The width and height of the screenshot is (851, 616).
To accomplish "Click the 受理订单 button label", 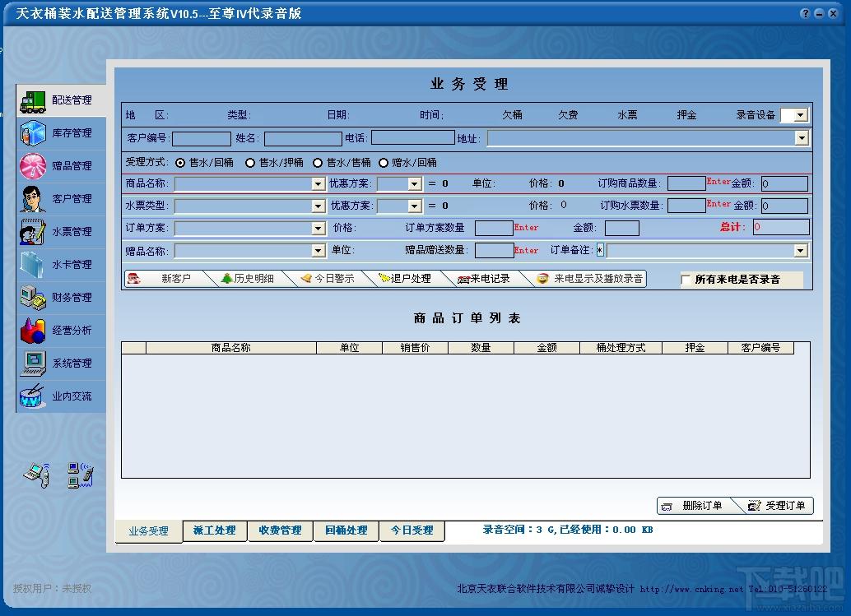I will (x=785, y=506).
